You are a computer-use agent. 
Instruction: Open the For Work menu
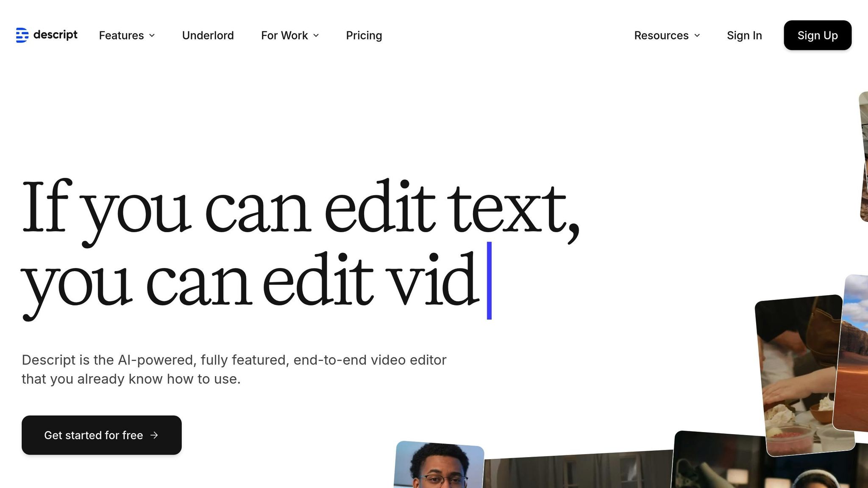pyautogui.click(x=284, y=36)
